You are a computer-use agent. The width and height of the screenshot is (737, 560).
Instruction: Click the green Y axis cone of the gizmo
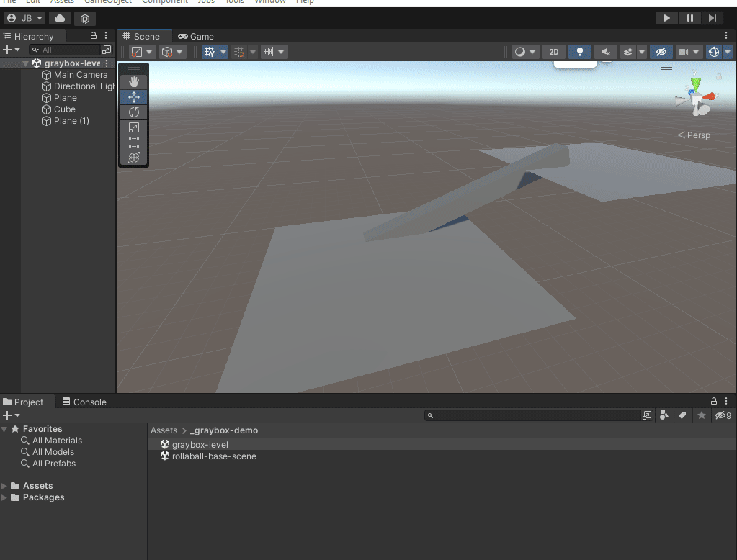tap(696, 84)
